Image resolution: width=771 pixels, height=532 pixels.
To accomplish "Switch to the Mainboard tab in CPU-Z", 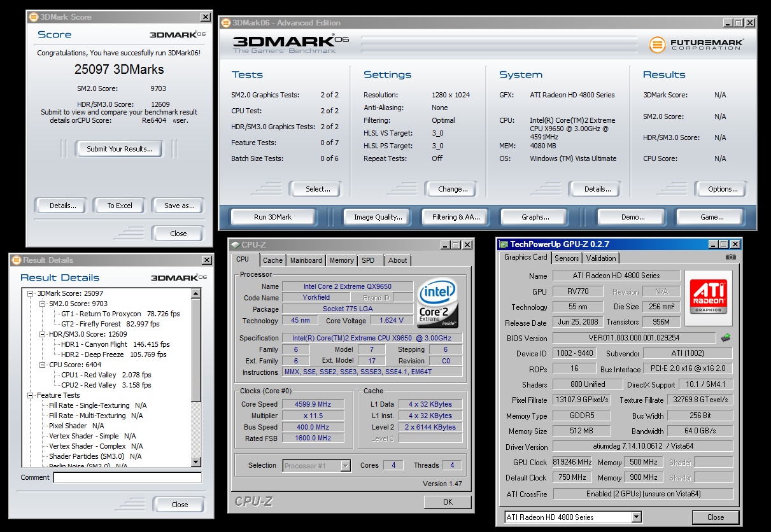I will click(x=306, y=260).
